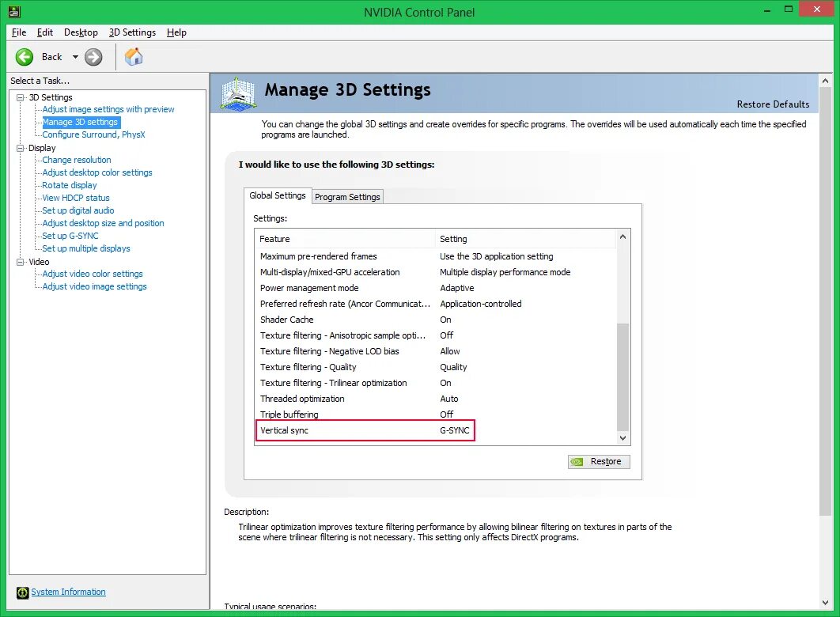This screenshot has height=617, width=840.
Task: Click the NVIDIA logo on Restore button
Action: pos(577,462)
